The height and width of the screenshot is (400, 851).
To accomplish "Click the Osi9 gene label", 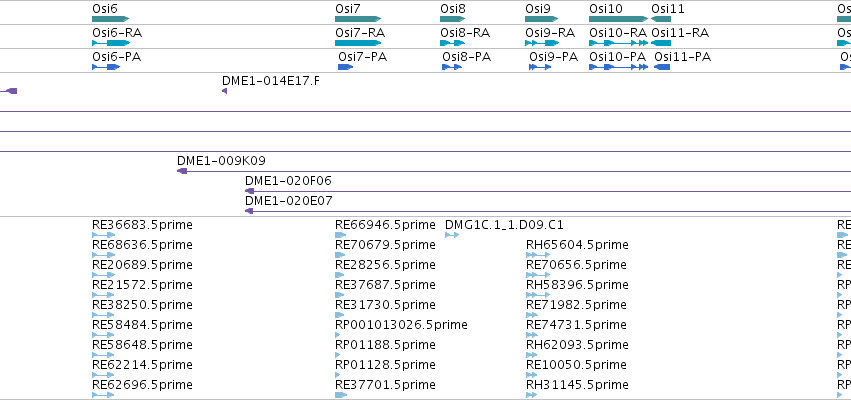I will 538,9.
